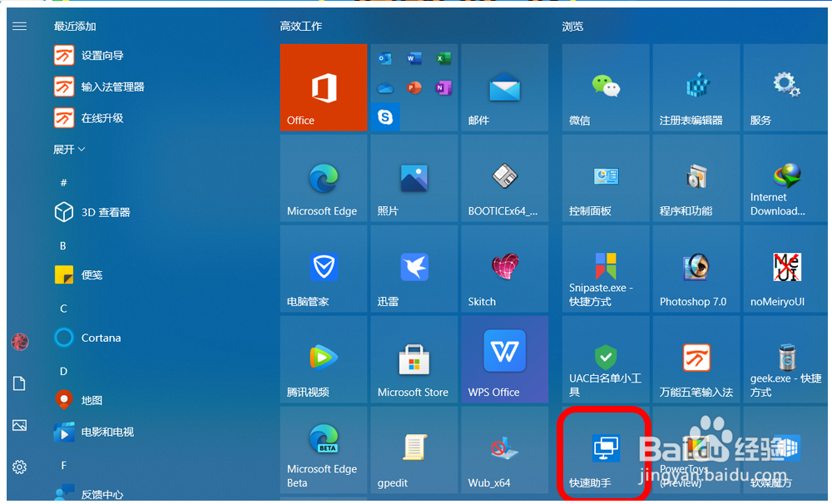Launch 迅雷 (Thunder) downloader

(414, 269)
